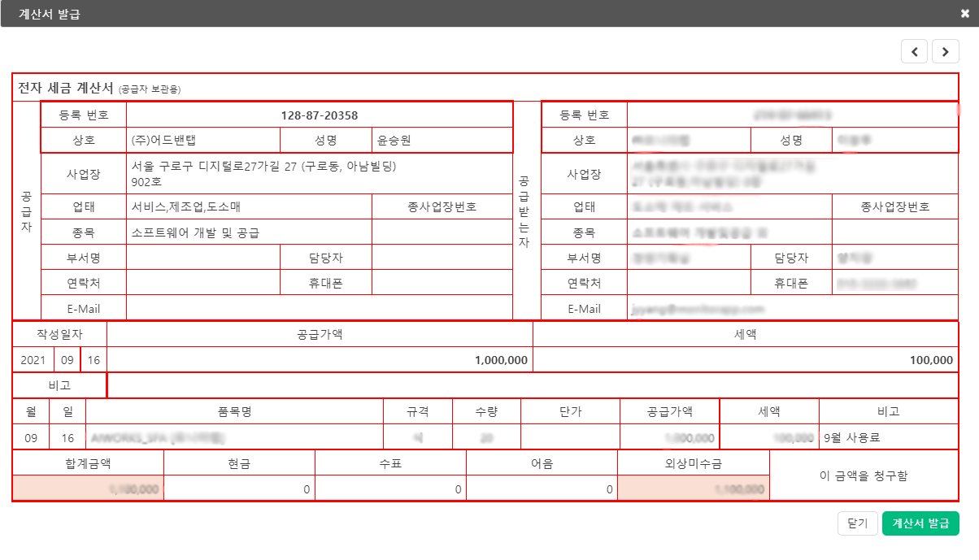This screenshot has width=979, height=560.
Task: Click the 9월 사용료 remark cell
Action: [x=888, y=437]
